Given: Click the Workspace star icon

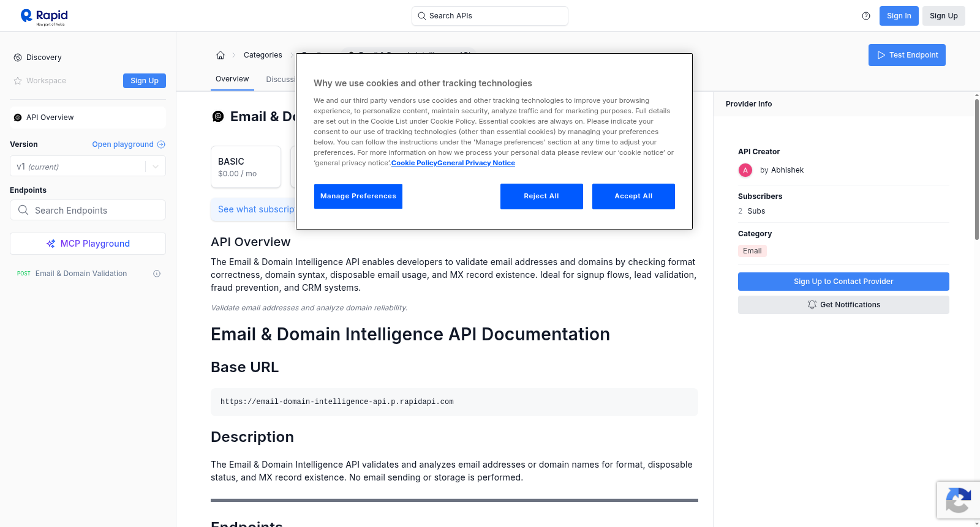Looking at the screenshot, I should pos(18,81).
